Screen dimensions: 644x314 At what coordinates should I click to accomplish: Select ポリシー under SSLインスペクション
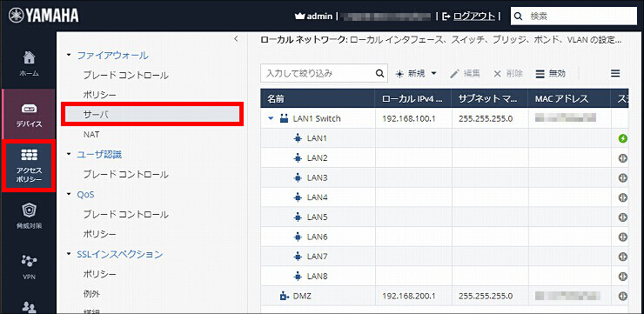[x=100, y=274]
